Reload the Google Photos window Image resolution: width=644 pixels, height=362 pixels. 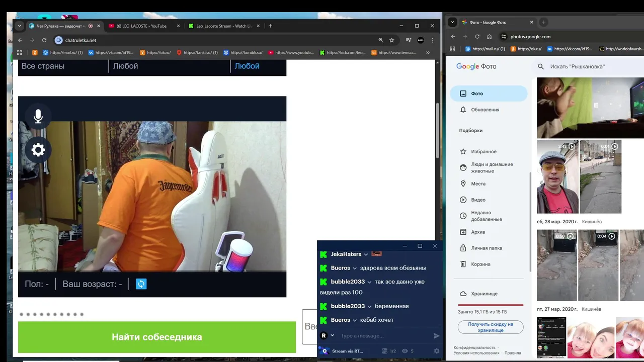tap(476, 37)
